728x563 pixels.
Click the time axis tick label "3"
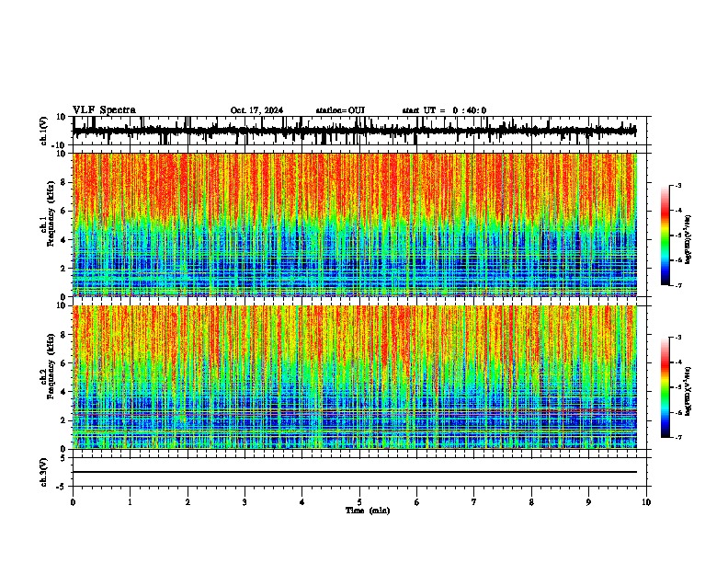[245, 502]
